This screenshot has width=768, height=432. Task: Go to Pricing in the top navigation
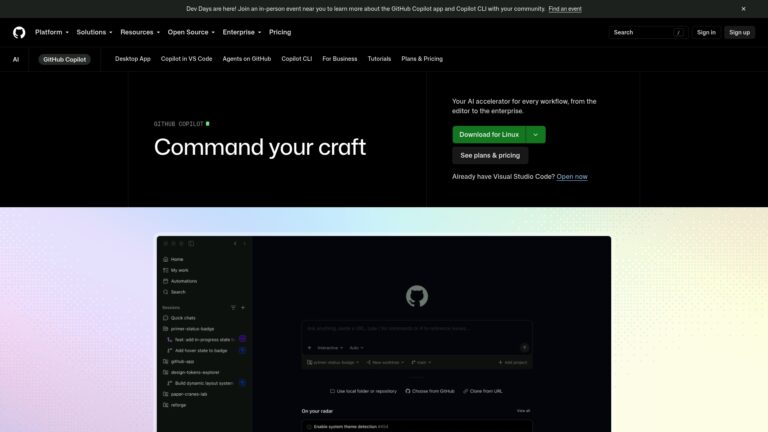tap(280, 32)
